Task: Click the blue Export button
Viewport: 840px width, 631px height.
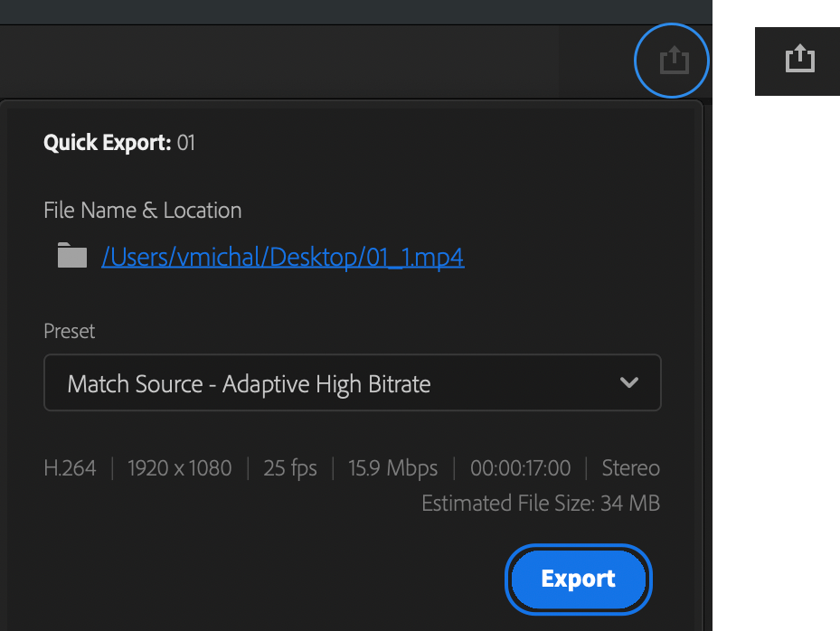Action: pyautogui.click(x=578, y=579)
